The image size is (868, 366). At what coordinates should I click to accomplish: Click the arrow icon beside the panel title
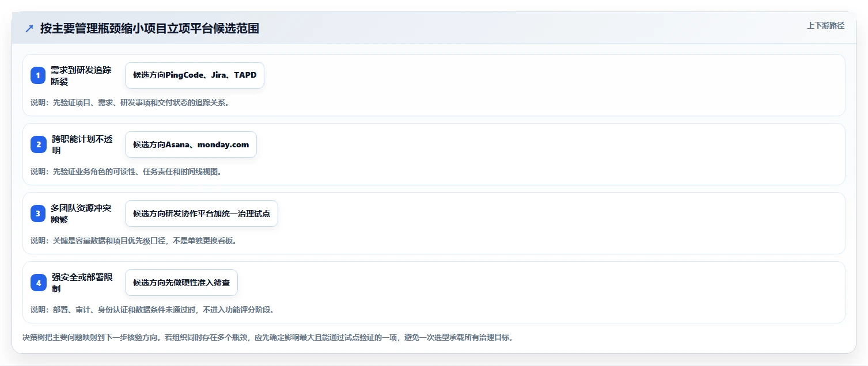coord(29,28)
